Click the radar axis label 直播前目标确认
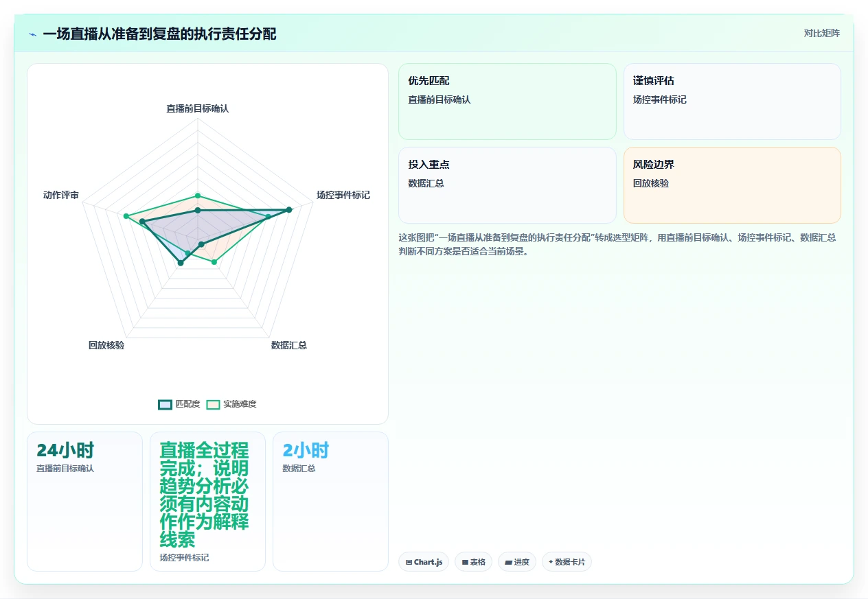This screenshot has width=868, height=599. coord(198,108)
